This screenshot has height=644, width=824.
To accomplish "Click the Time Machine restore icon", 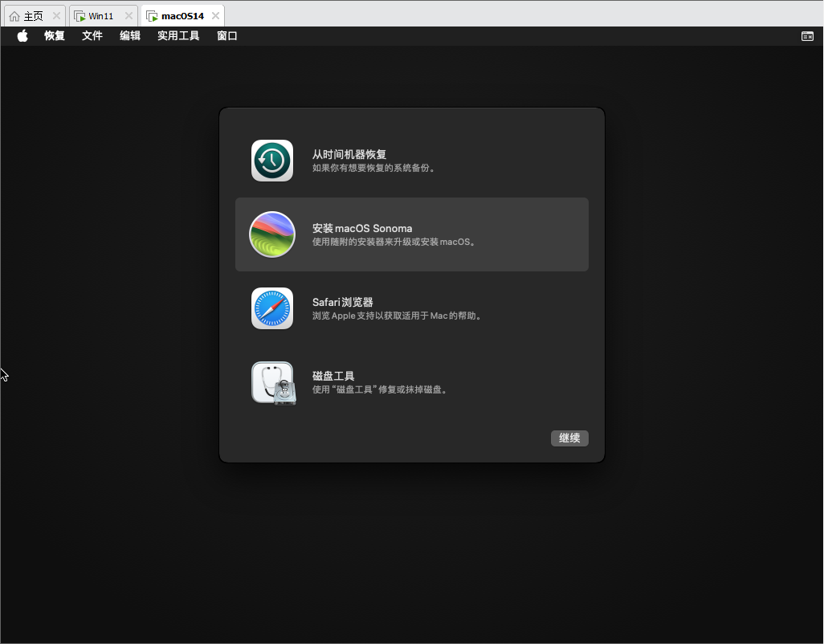I will click(272, 161).
